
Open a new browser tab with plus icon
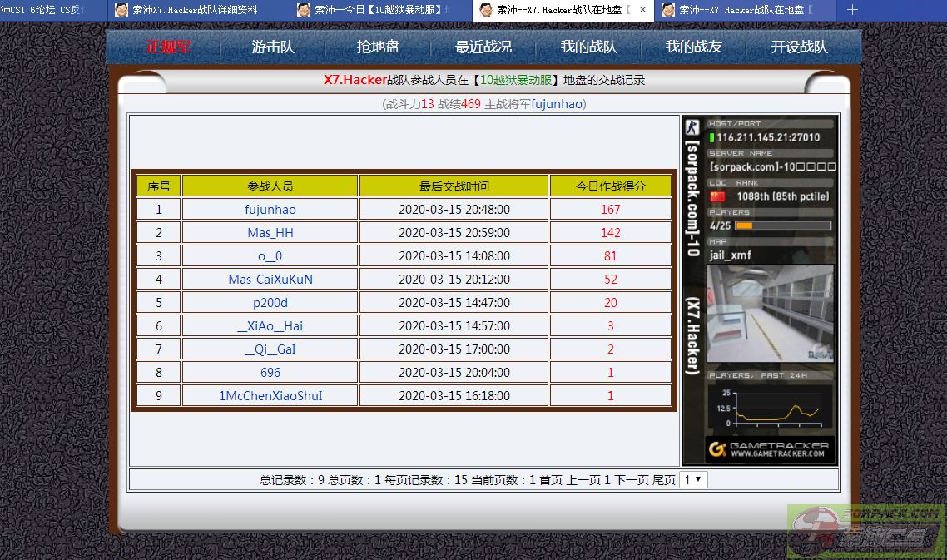[851, 10]
